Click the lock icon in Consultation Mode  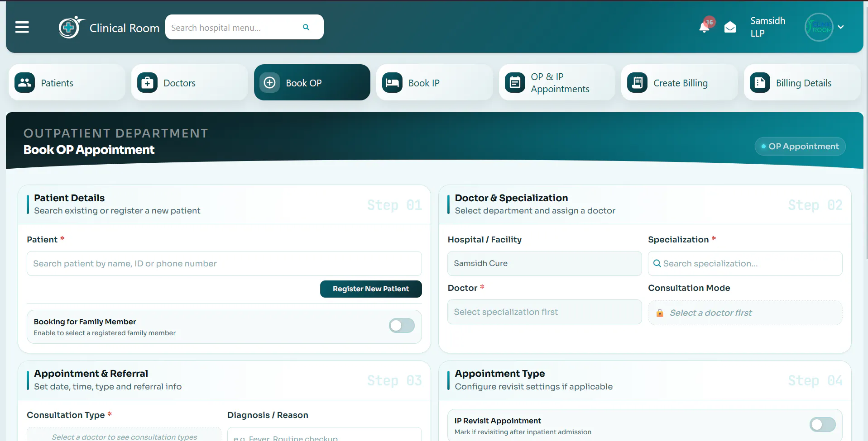660,313
